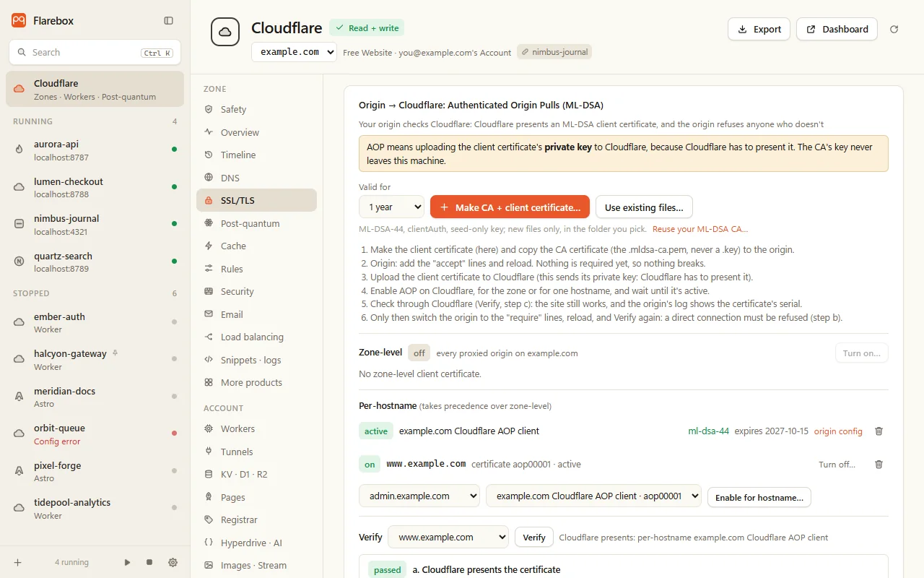Open settings gear in sidebar footer
The height and width of the screenshot is (578, 924).
point(173,562)
